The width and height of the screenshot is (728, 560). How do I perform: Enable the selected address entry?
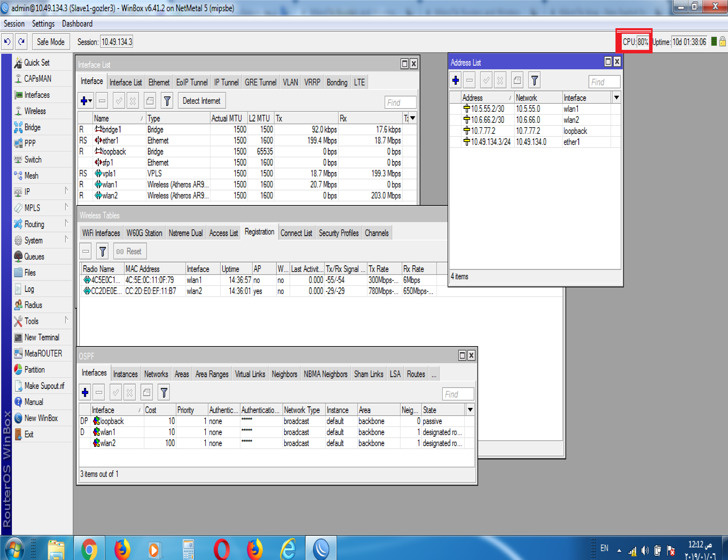coord(486,80)
